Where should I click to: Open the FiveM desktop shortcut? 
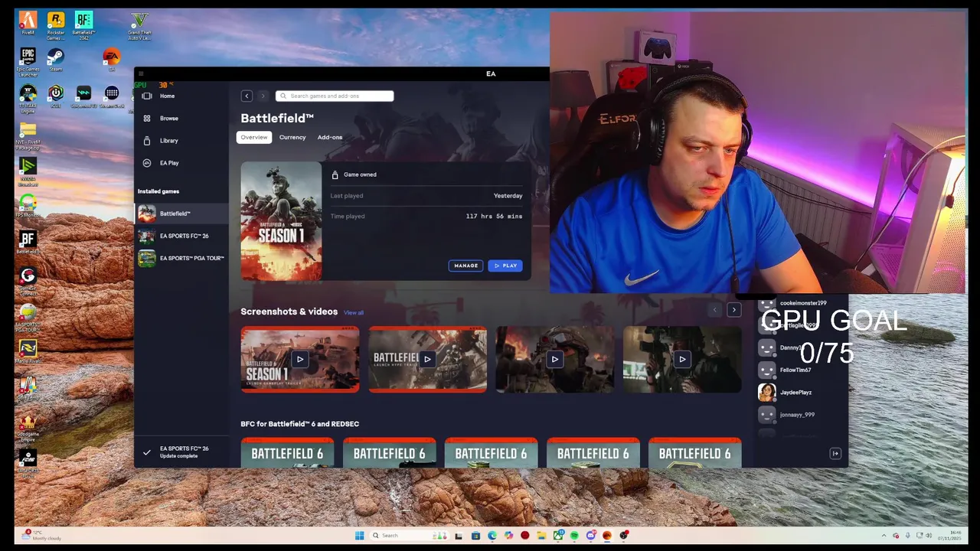point(28,24)
